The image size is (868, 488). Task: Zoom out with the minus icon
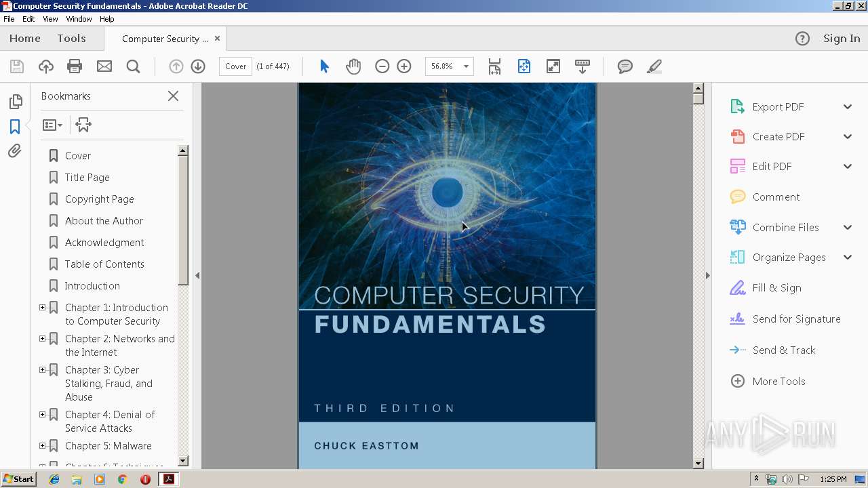click(382, 66)
